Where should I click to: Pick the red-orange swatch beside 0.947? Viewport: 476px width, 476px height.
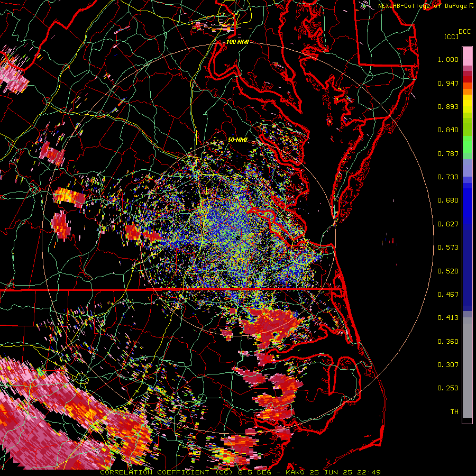tap(467, 85)
